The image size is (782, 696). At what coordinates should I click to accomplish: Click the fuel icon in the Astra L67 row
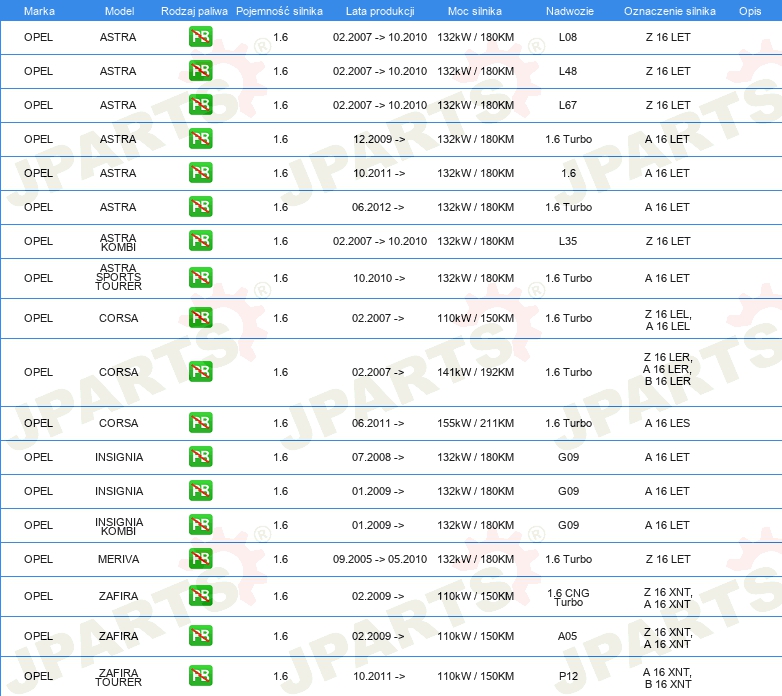(200, 105)
